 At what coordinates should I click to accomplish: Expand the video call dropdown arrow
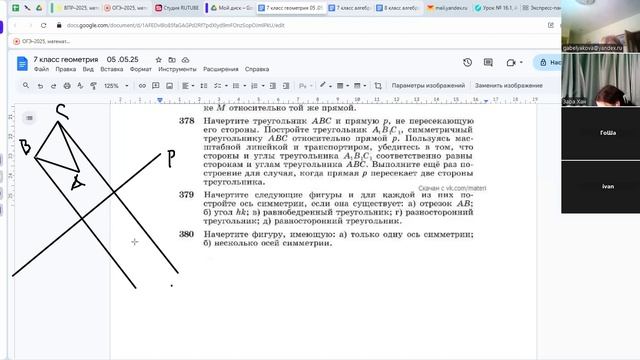[x=521, y=62]
